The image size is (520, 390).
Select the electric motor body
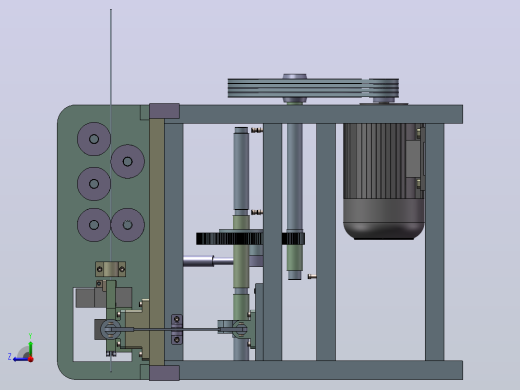(x=383, y=181)
